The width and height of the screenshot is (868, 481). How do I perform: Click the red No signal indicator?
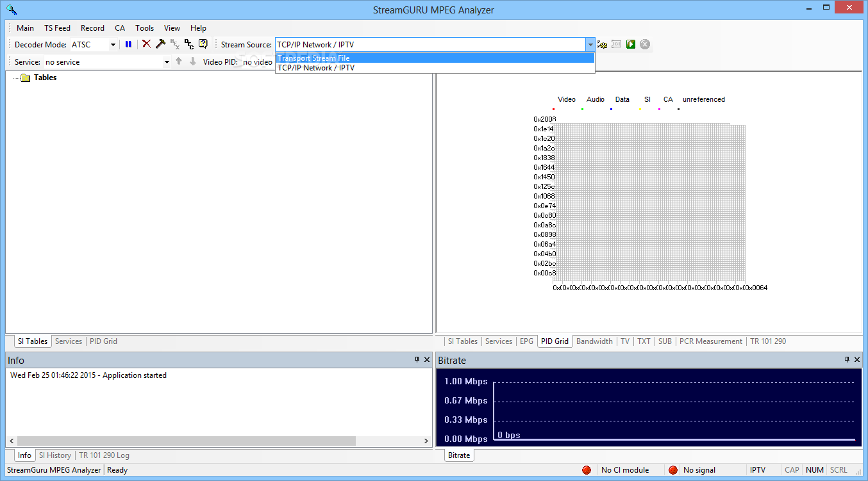point(673,470)
